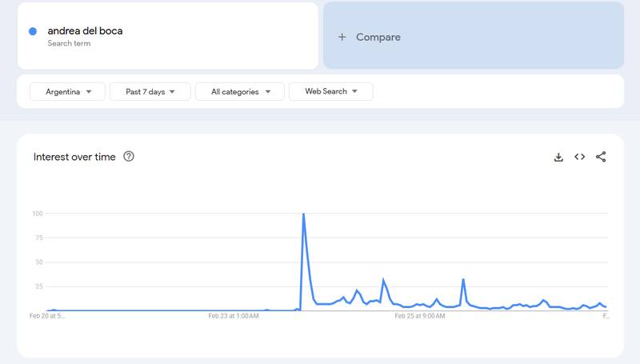Click the Feb 25 at 9:00 AM label
The width and height of the screenshot is (640, 364).
coord(420,316)
